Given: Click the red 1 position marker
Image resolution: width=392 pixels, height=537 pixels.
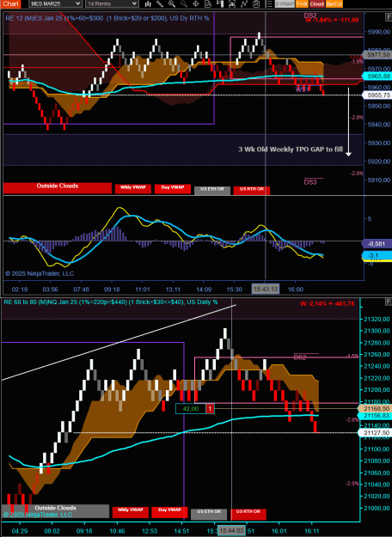Looking at the screenshot, I should click(210, 409).
